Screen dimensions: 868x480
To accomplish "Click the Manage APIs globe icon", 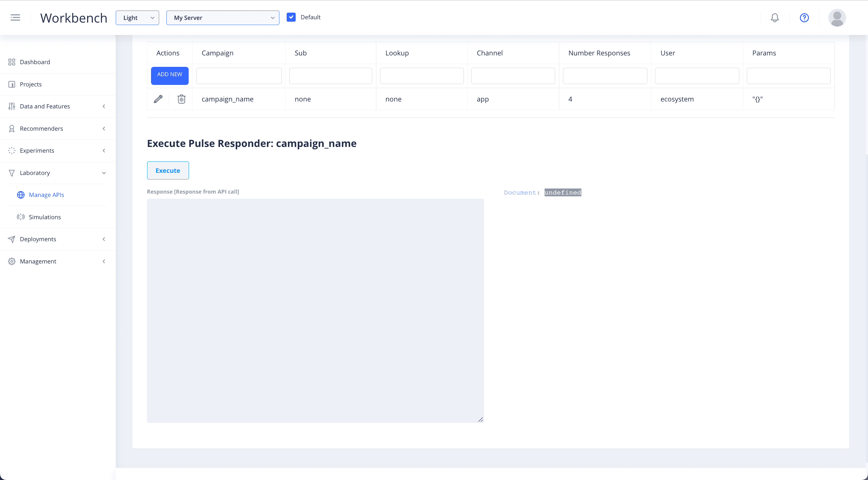I will [21, 195].
